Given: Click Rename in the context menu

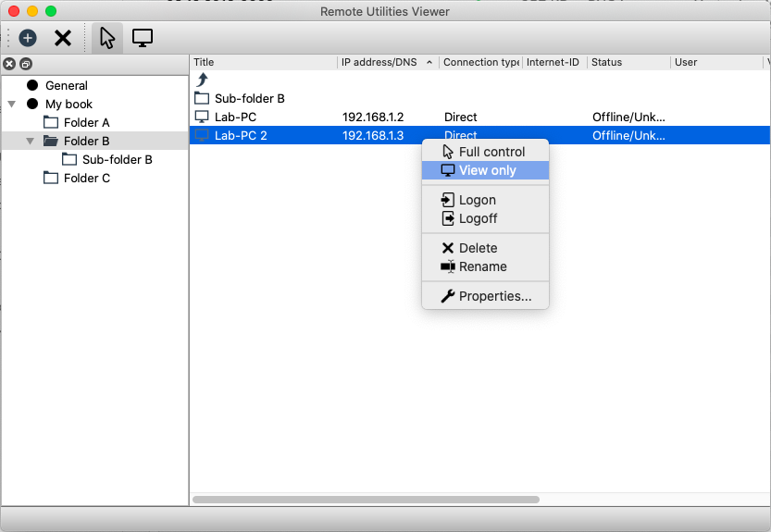Looking at the screenshot, I should pos(482,266).
